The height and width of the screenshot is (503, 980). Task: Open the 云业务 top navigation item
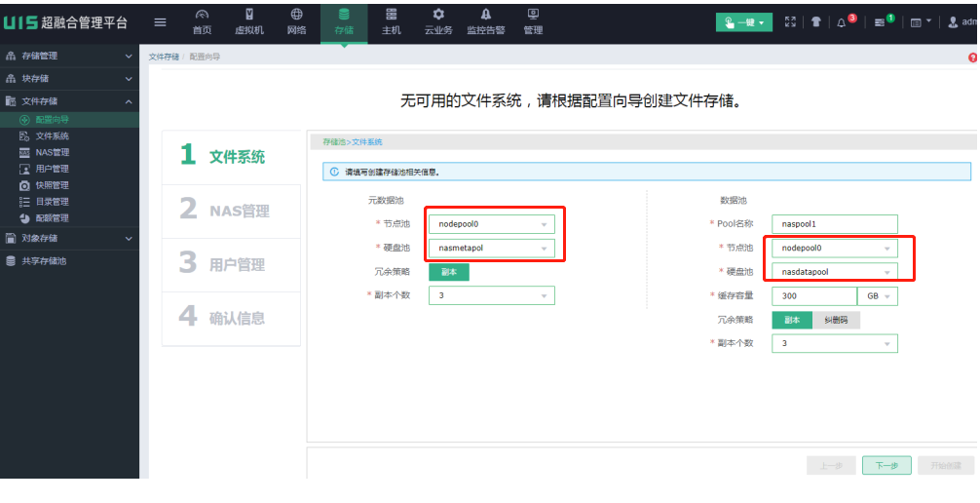(x=438, y=22)
